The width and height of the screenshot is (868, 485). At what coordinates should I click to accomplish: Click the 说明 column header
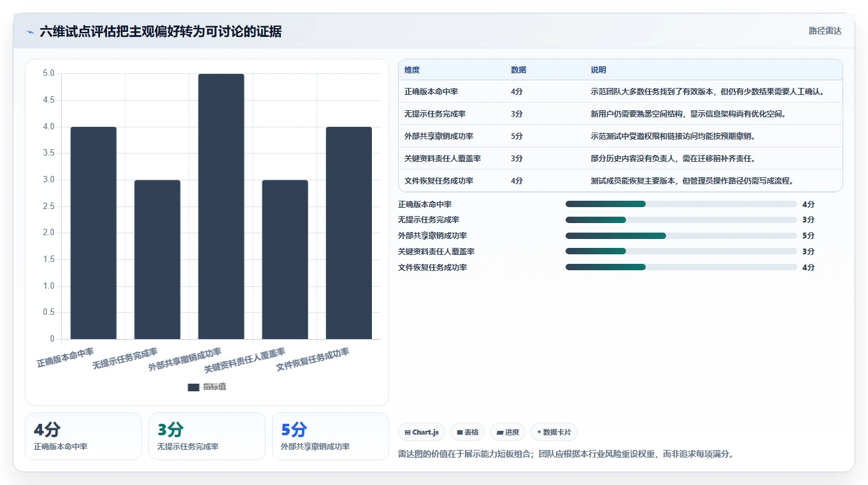click(x=599, y=70)
